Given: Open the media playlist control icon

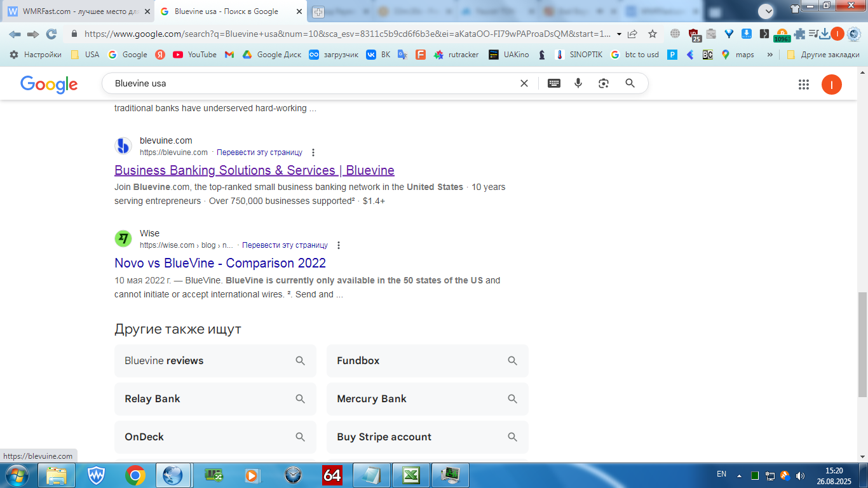Looking at the screenshot, I should 814,34.
